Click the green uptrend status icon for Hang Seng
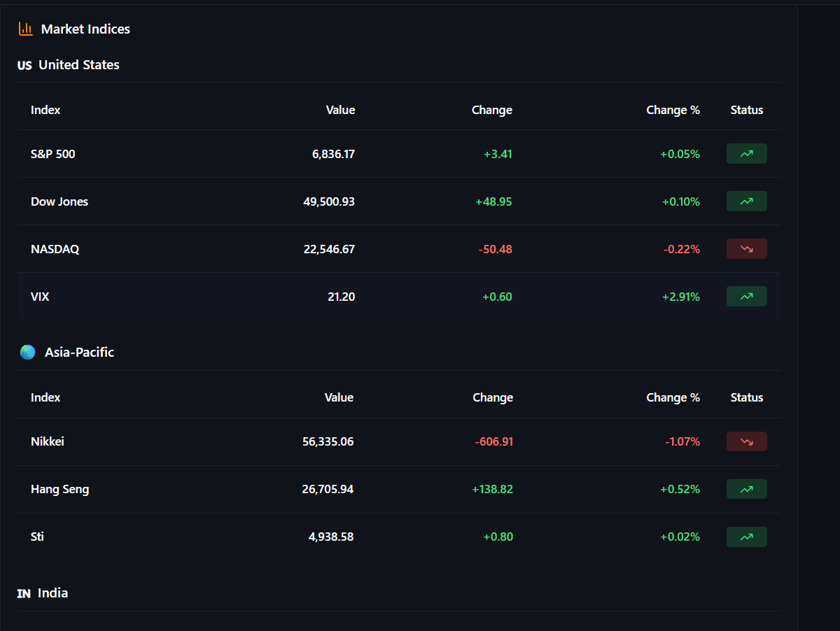The image size is (840, 631). [x=746, y=489]
